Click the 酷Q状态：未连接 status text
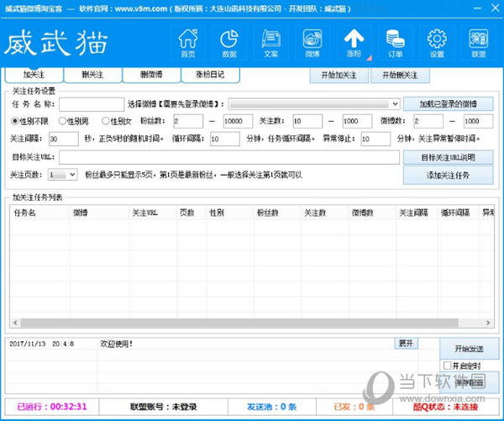 coord(445,407)
